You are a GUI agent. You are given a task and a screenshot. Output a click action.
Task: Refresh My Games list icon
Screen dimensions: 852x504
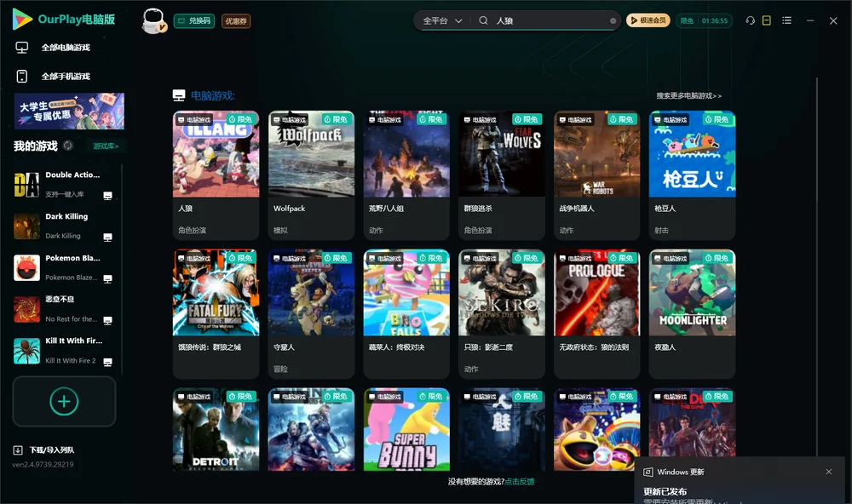coord(68,146)
